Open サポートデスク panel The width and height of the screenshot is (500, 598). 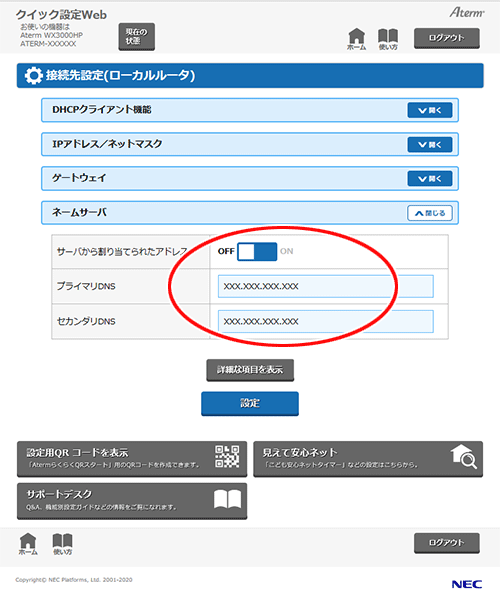pos(132,501)
